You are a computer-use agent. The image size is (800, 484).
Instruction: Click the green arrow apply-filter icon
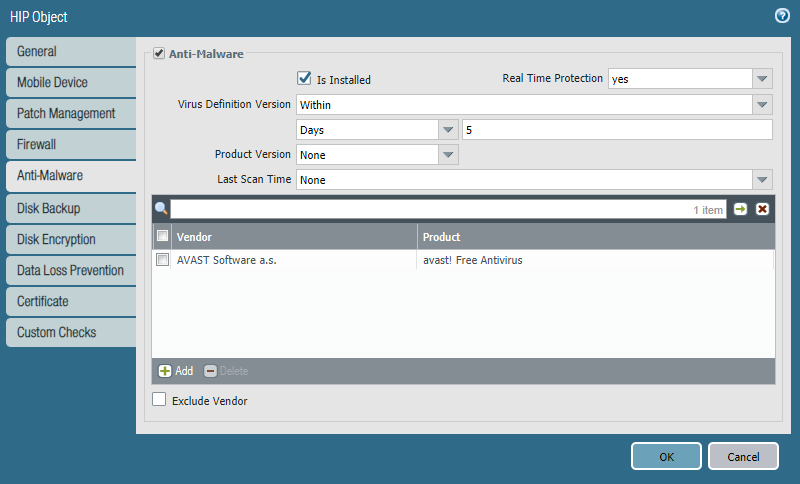(x=740, y=209)
